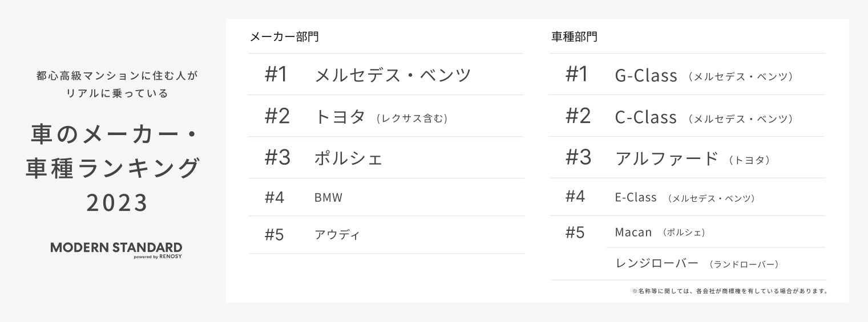Click the MODERN STANDARD logo
The height and width of the screenshot is (322, 868).
coord(116,247)
